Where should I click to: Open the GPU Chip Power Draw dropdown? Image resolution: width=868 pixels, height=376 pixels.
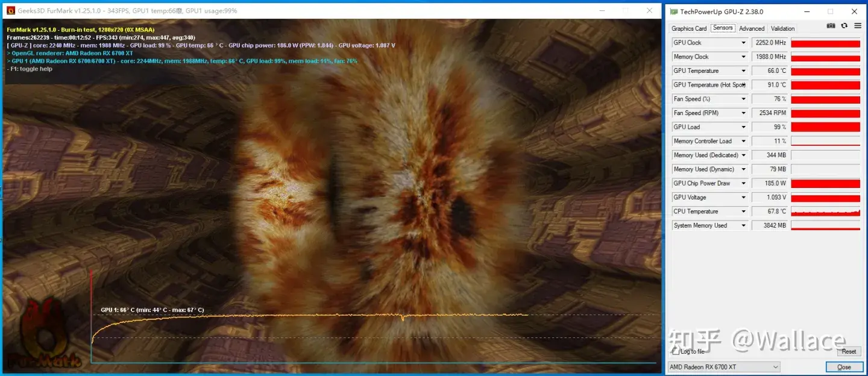(x=743, y=183)
